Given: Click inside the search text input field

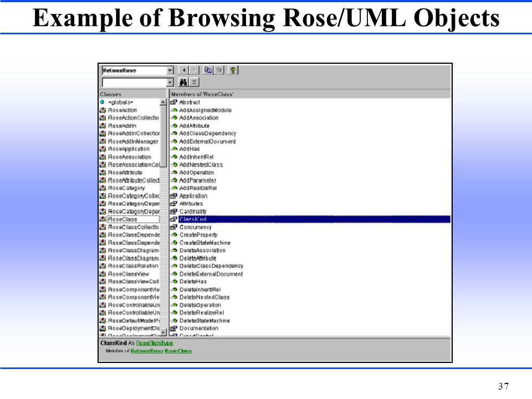Looking at the screenshot, I should 134,83.
